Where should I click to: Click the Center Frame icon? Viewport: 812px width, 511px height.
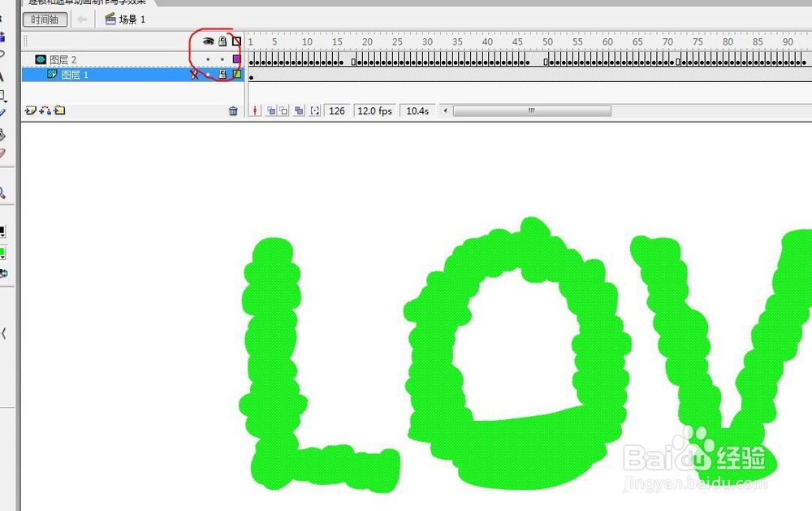point(255,110)
